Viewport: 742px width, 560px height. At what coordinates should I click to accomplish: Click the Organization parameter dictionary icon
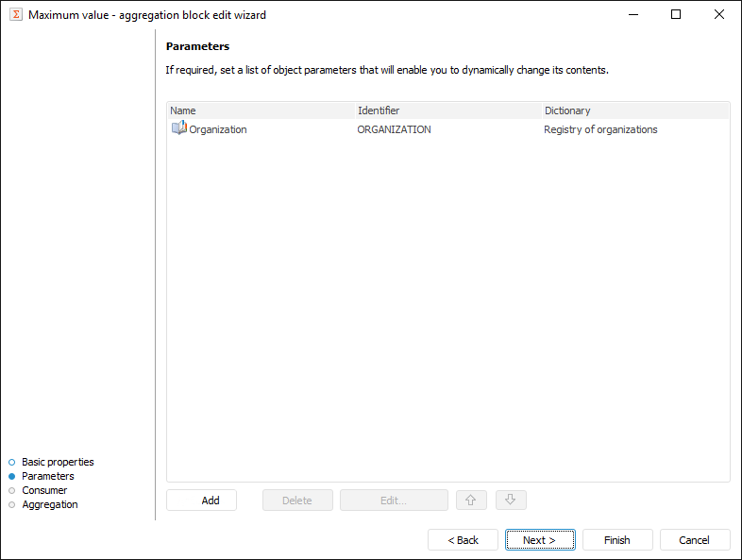(178, 128)
